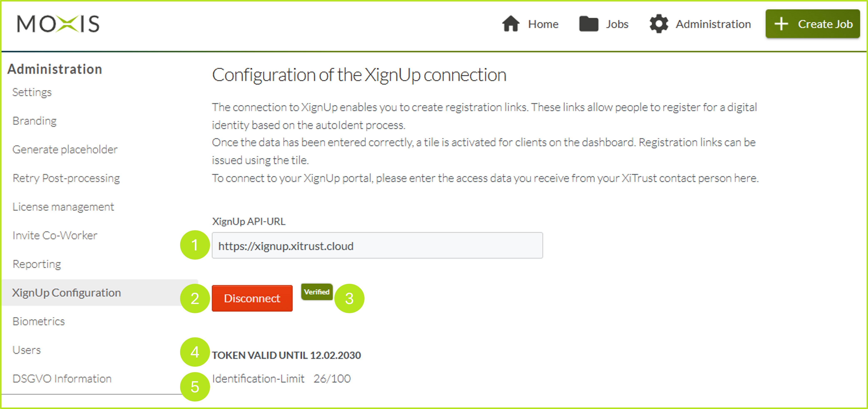The width and height of the screenshot is (868, 409).
Task: Navigate to Invite Co-Worker
Action: [x=55, y=236]
